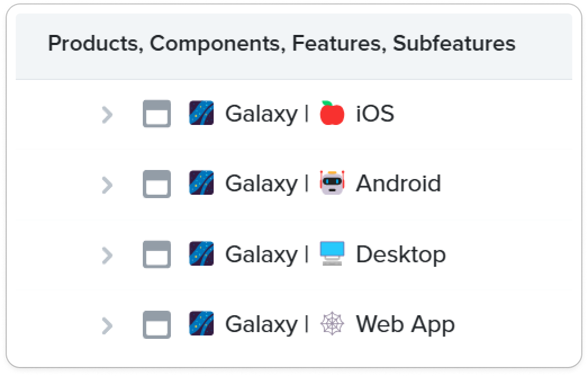The image size is (588, 376).
Task: Click the galaxy emoji in the Desktop row
Action: [x=201, y=253]
